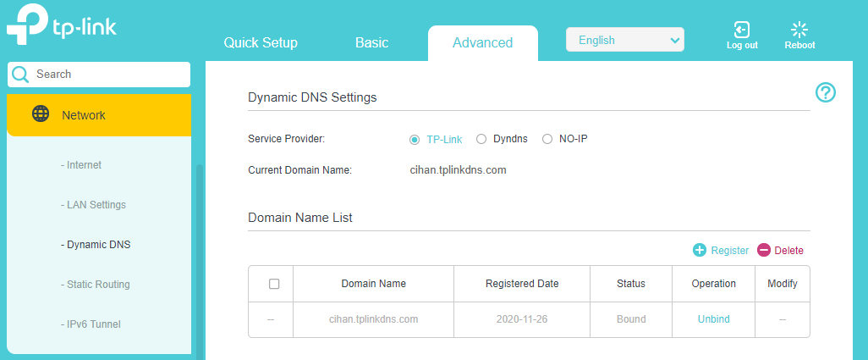Click the green plus Register icon
This screenshot has height=360, width=868.
pyautogui.click(x=700, y=250)
